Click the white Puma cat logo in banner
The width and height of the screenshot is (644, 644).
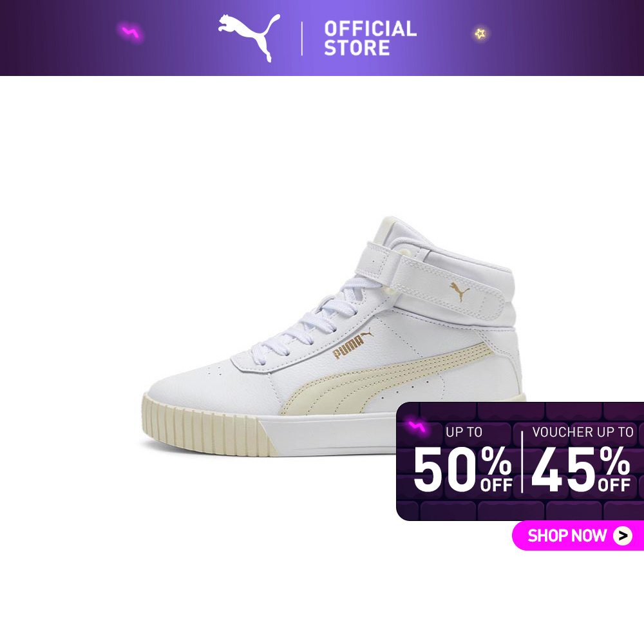coord(249,37)
